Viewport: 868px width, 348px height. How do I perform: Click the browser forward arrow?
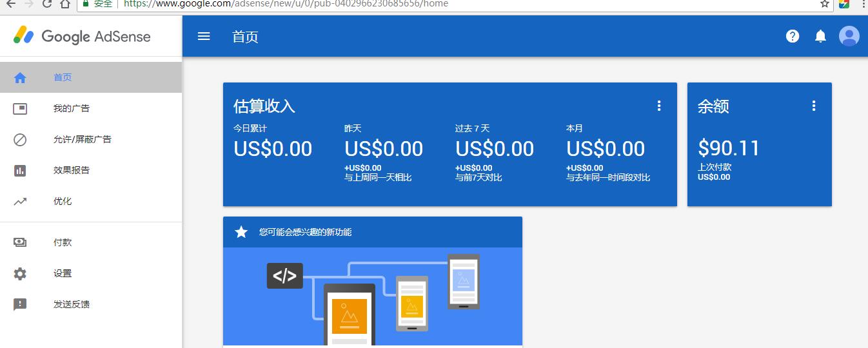(x=28, y=4)
